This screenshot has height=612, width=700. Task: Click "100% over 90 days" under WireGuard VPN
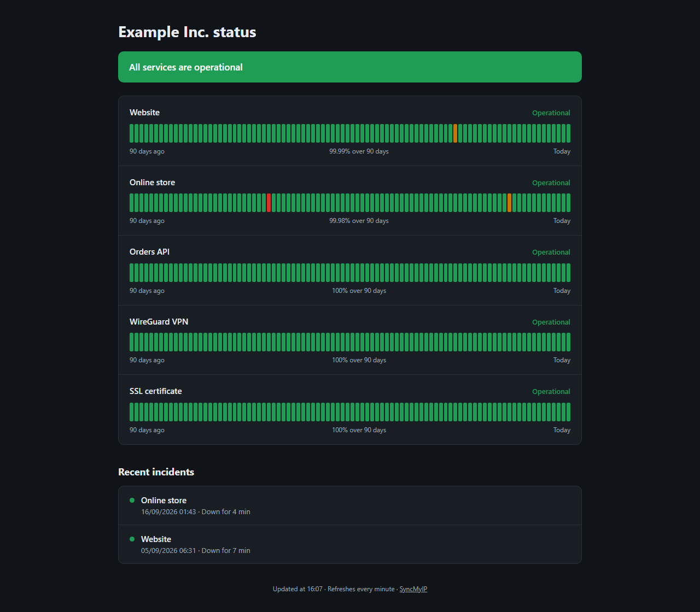click(359, 360)
